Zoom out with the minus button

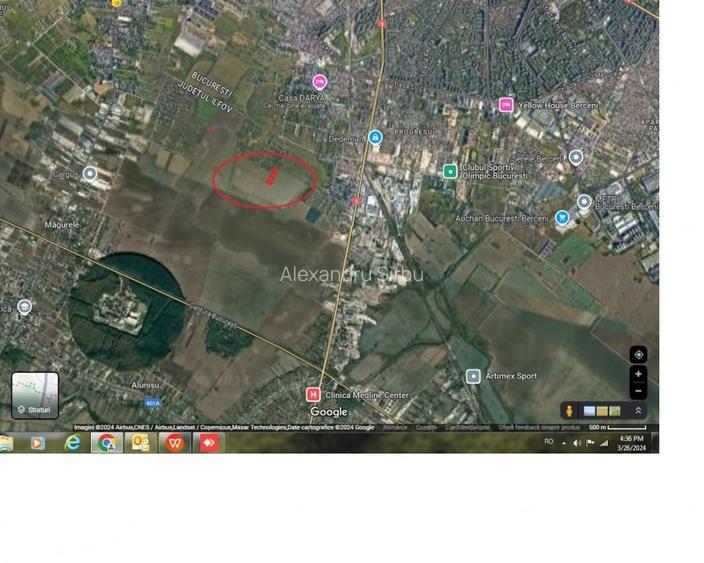pyautogui.click(x=638, y=391)
